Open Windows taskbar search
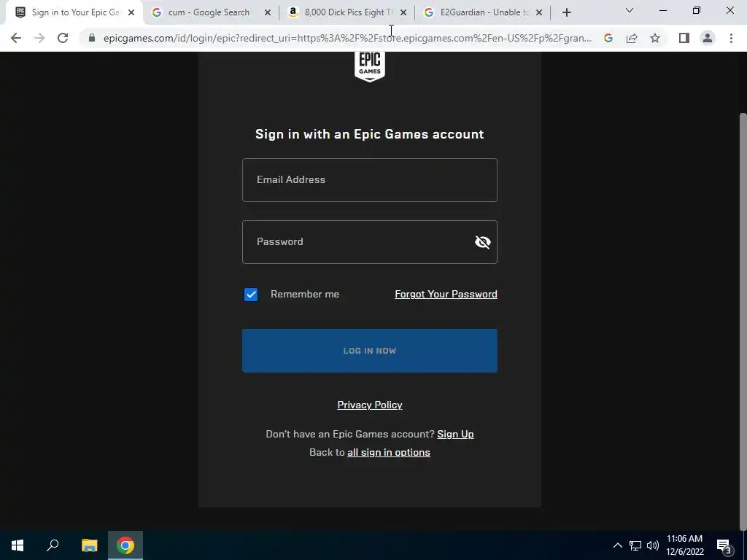This screenshot has height=560, width=747. pyautogui.click(x=53, y=545)
